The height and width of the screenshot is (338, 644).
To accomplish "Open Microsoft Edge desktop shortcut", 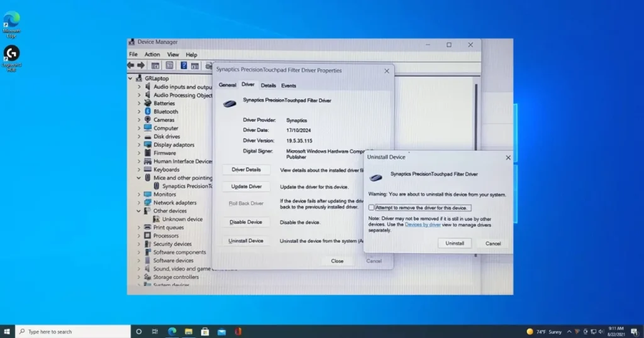I will (x=11, y=25).
